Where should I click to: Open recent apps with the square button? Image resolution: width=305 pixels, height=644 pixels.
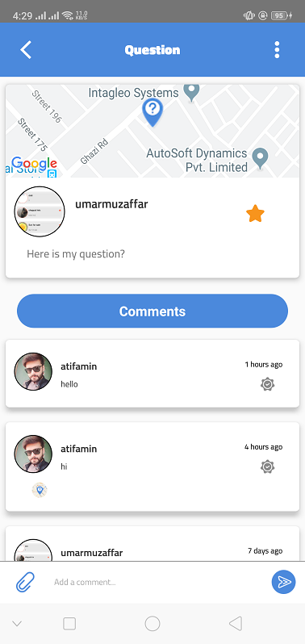tap(69, 624)
